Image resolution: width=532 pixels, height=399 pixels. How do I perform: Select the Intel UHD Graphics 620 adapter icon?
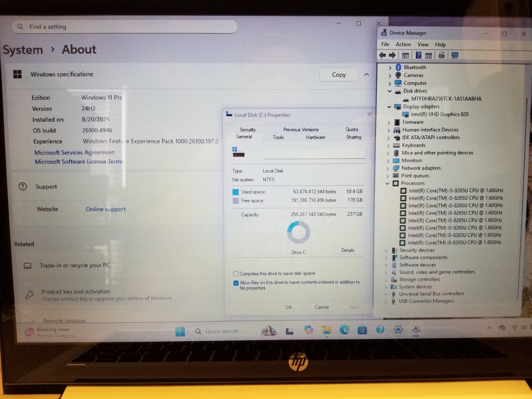click(406, 114)
